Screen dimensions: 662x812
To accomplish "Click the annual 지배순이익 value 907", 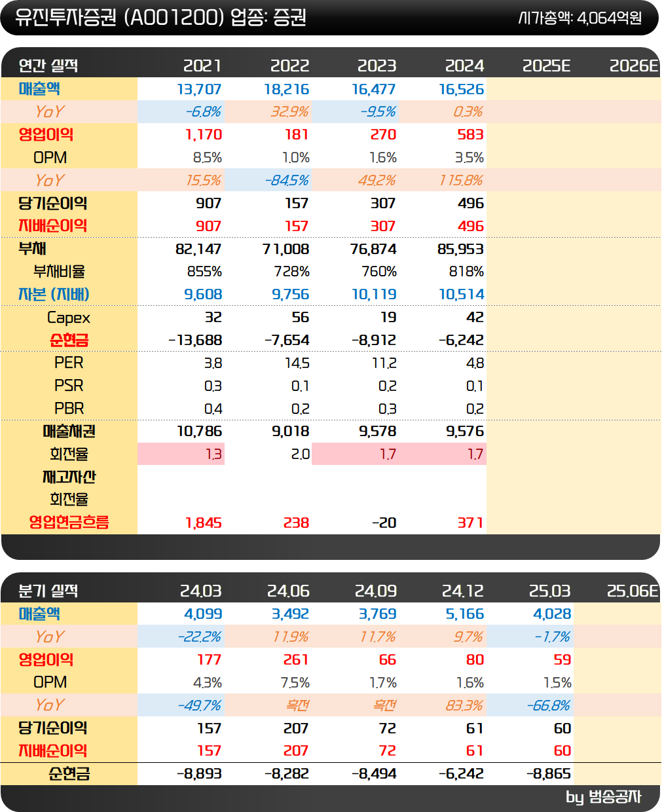I will pos(209,226).
